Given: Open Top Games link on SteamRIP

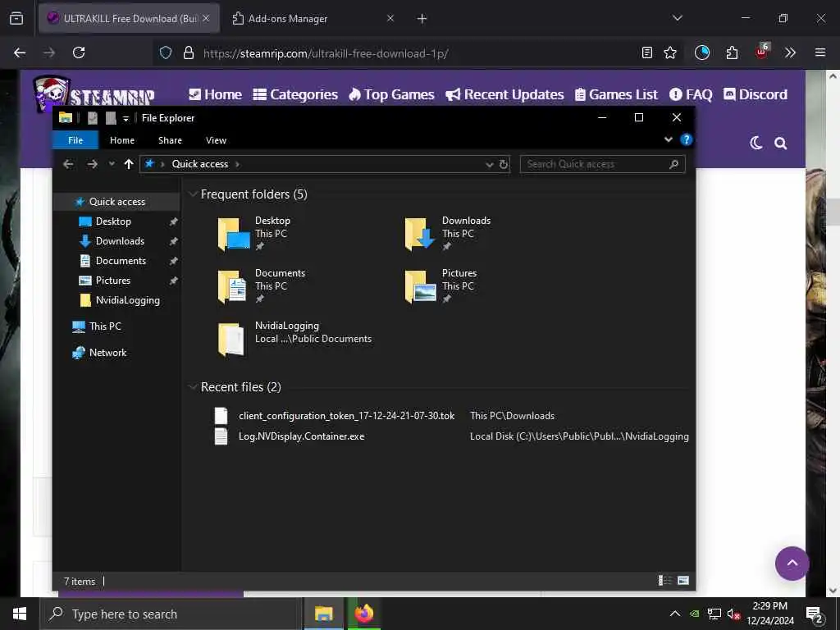Looking at the screenshot, I should tap(391, 94).
